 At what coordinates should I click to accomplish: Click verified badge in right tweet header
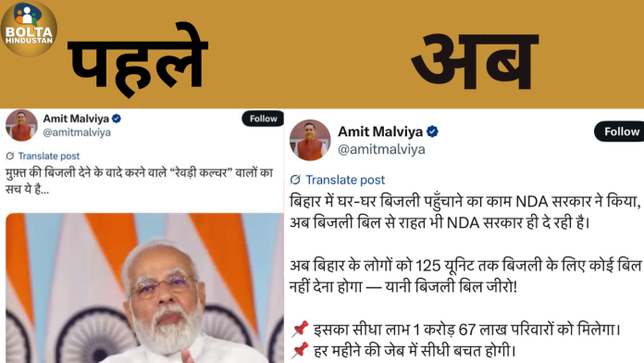coord(432,131)
